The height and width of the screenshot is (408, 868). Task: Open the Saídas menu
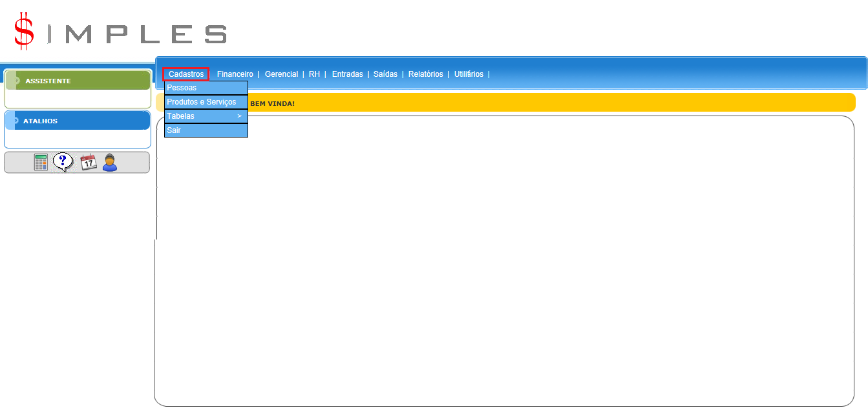[x=385, y=74]
